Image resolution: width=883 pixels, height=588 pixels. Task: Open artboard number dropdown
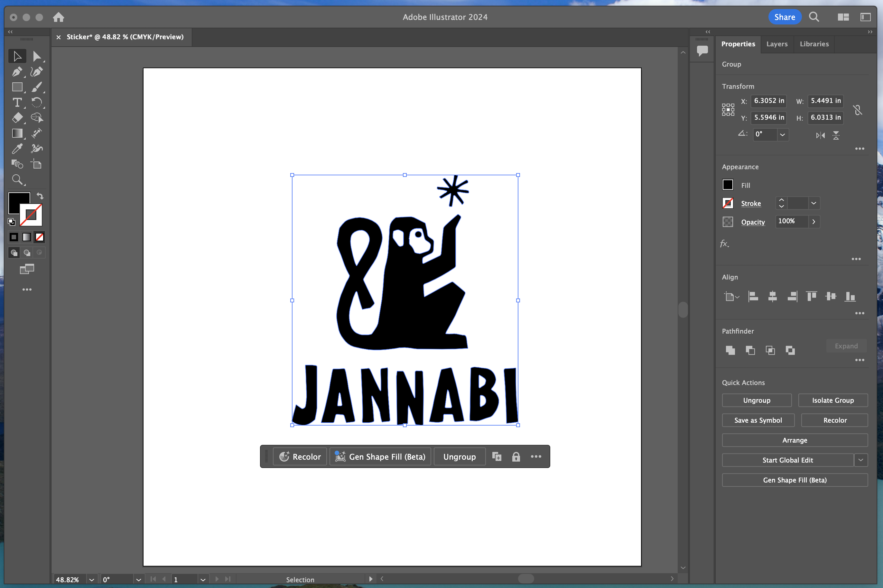pyautogui.click(x=203, y=579)
